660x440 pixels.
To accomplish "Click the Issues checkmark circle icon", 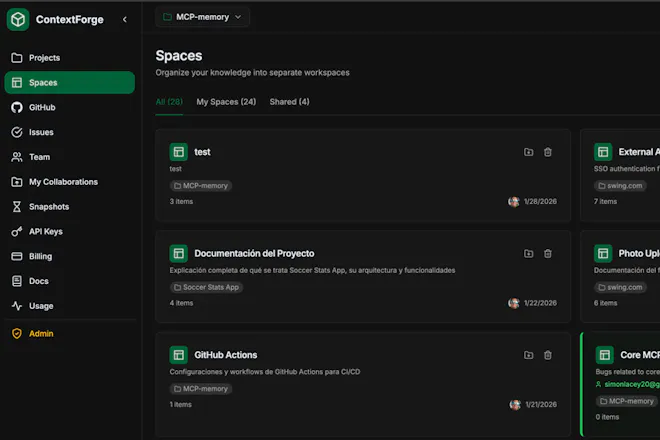I will (17, 132).
